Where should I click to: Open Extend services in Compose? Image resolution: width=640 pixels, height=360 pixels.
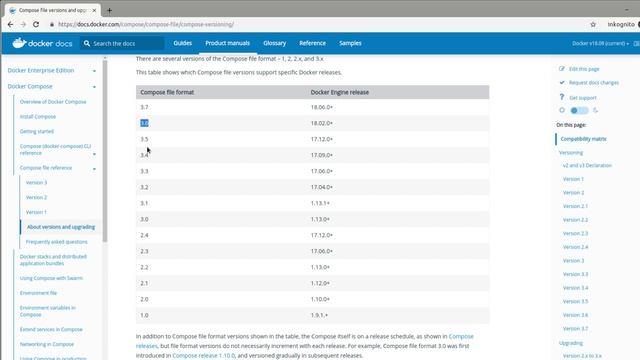tap(51, 329)
